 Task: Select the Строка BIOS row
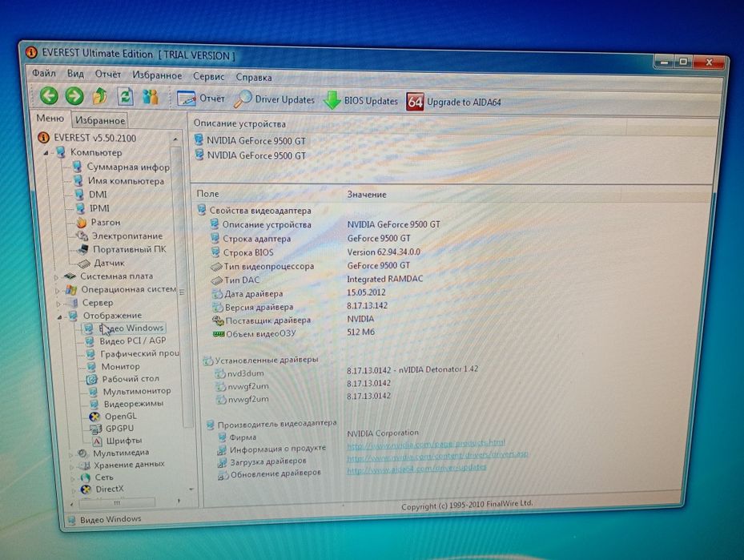click(248, 253)
